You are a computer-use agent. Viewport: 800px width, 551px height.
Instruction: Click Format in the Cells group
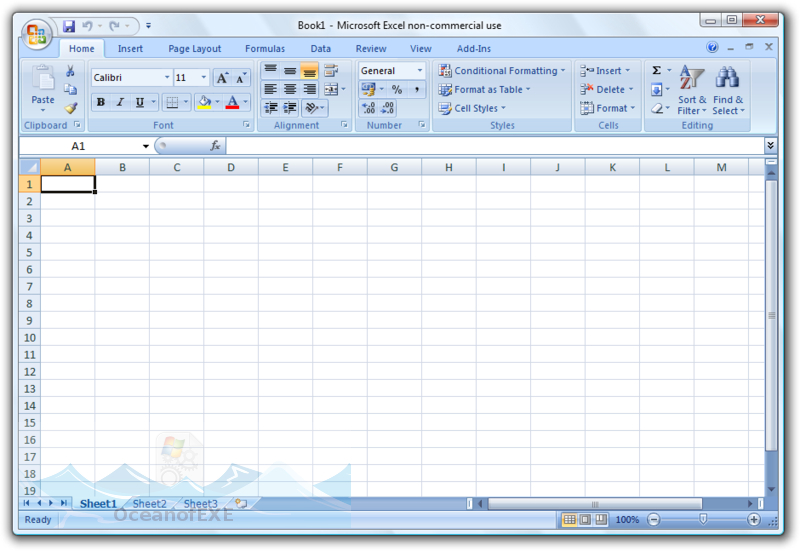(x=608, y=108)
